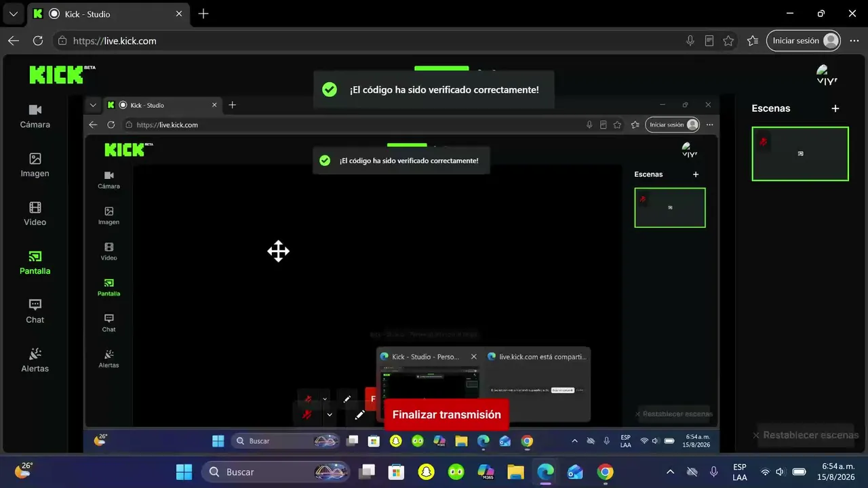Open the Cámara source in Kick Studio sidebar
This screenshot has width=868, height=488.
click(35, 116)
